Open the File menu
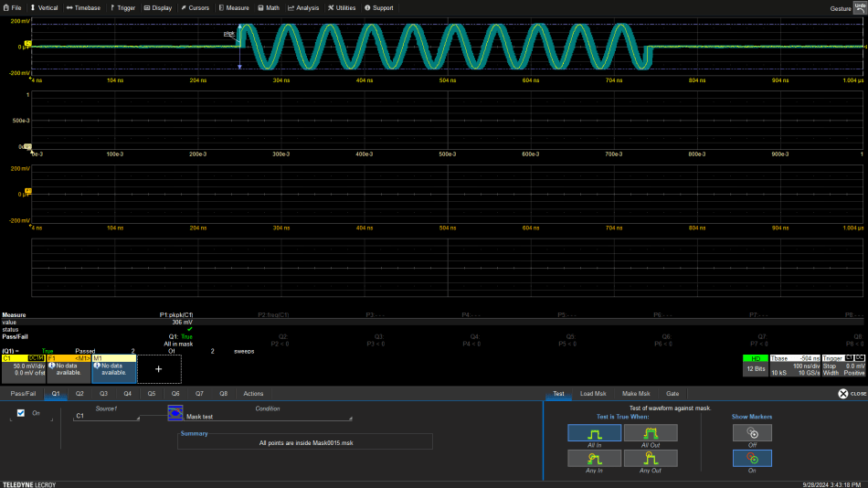Image resolution: width=868 pixels, height=488 pixels. [12, 7]
